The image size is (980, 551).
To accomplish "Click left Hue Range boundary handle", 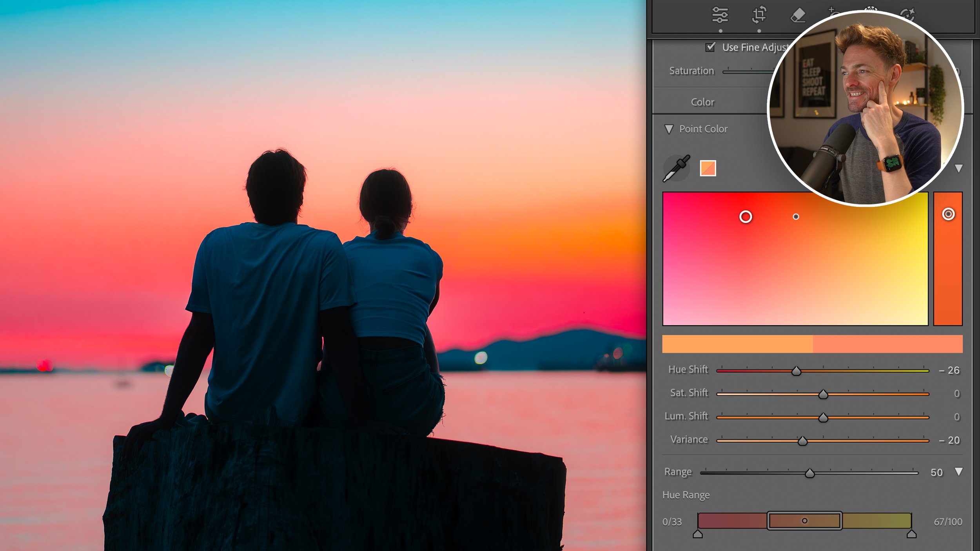I will (x=698, y=534).
